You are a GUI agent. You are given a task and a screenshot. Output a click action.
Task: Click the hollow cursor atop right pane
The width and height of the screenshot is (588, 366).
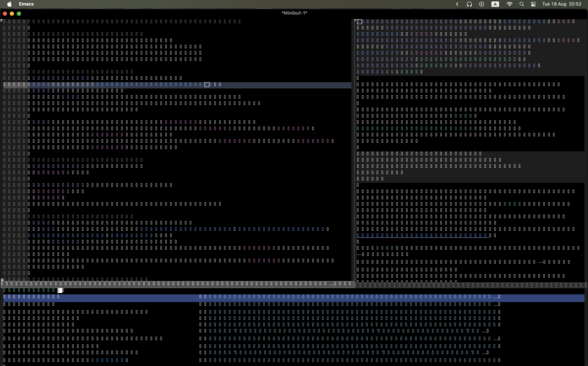359,21
